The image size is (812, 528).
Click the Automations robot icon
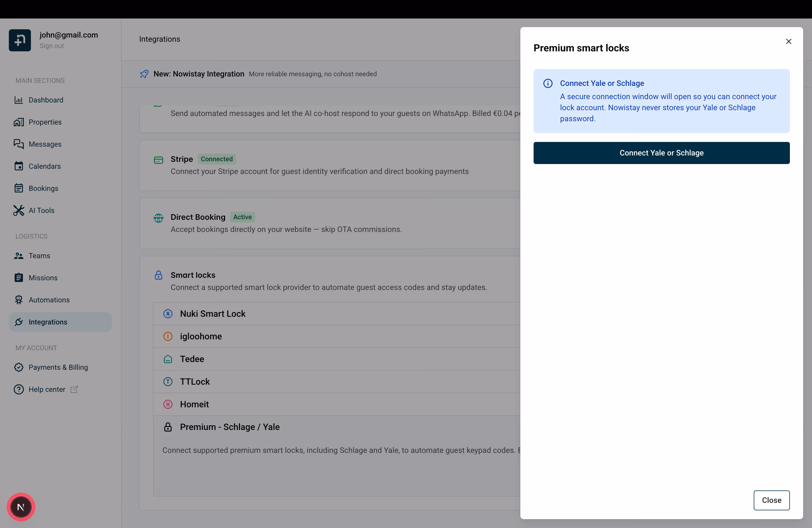point(19,300)
